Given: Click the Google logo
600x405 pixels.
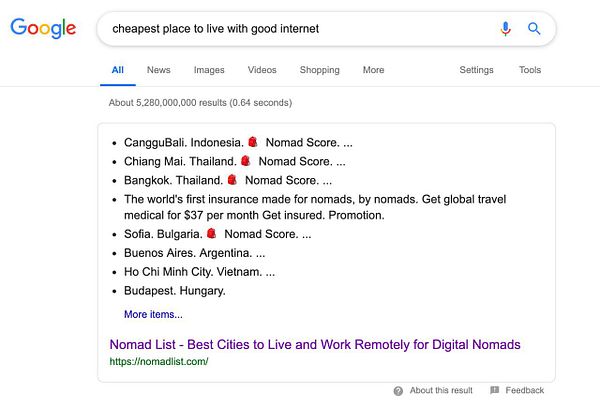Looking at the screenshot, I should [x=43, y=28].
